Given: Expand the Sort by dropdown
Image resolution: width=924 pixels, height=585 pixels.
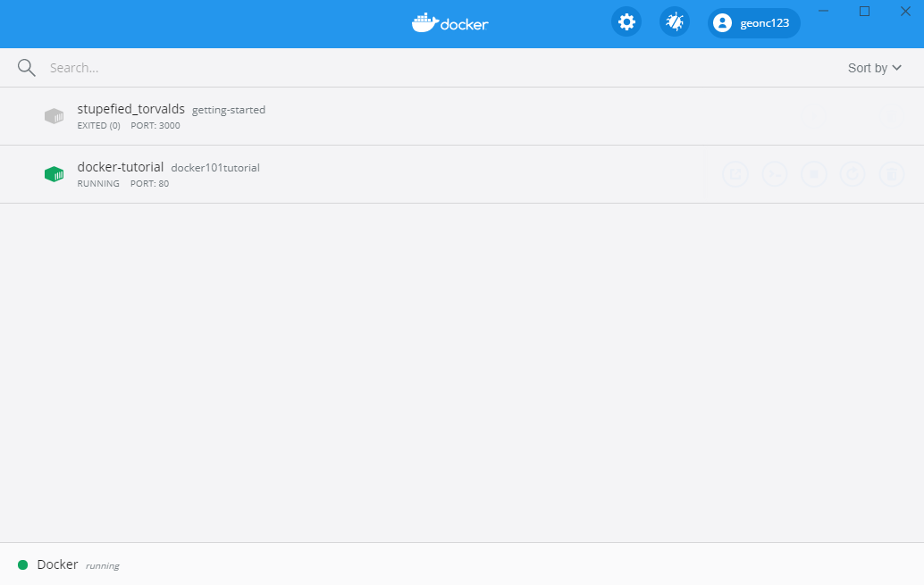Looking at the screenshot, I should (x=875, y=68).
